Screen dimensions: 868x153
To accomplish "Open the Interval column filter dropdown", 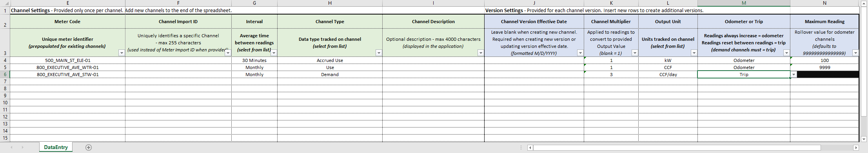I will pyautogui.click(x=274, y=53).
